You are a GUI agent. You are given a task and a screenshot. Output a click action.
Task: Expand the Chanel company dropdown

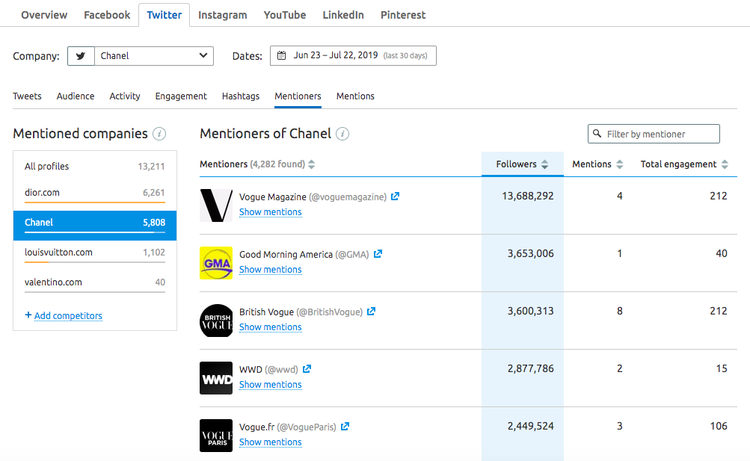tap(154, 56)
